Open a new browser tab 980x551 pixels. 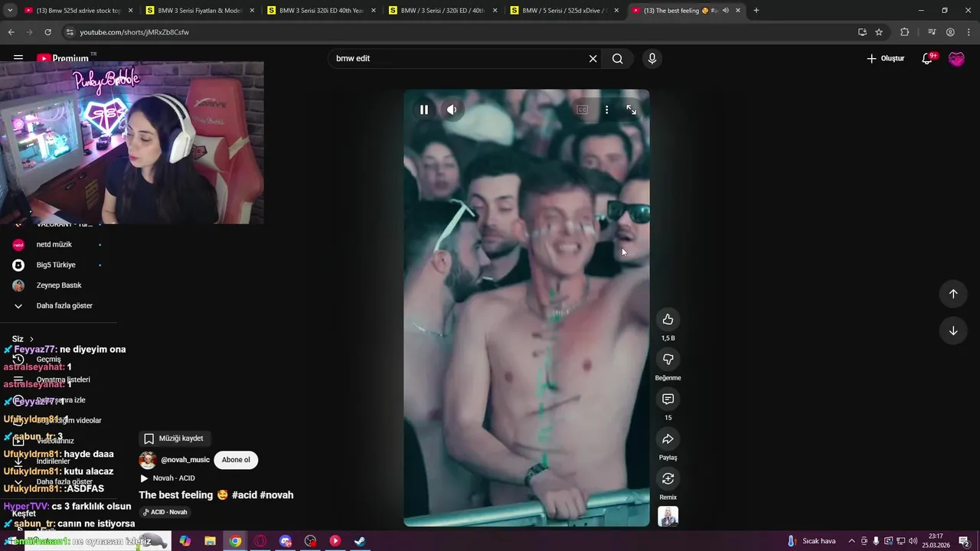(756, 11)
